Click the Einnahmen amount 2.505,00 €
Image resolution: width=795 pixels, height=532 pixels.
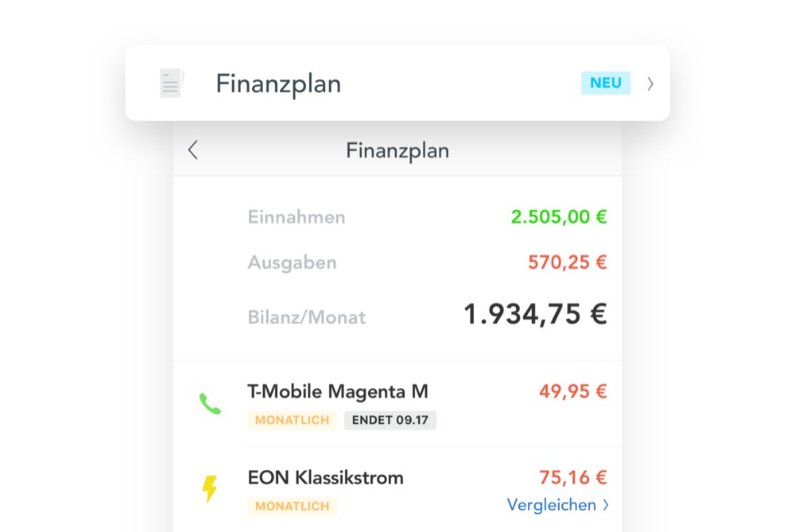coord(559,217)
